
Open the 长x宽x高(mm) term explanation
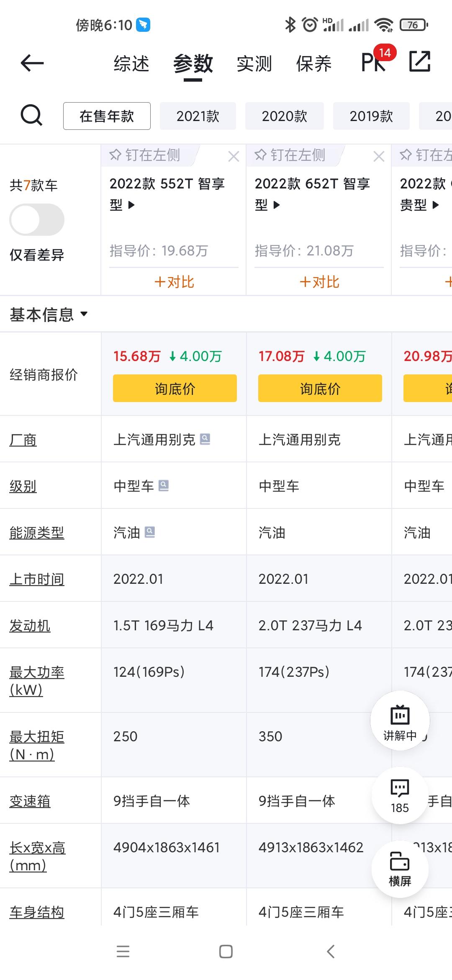pos(38,856)
